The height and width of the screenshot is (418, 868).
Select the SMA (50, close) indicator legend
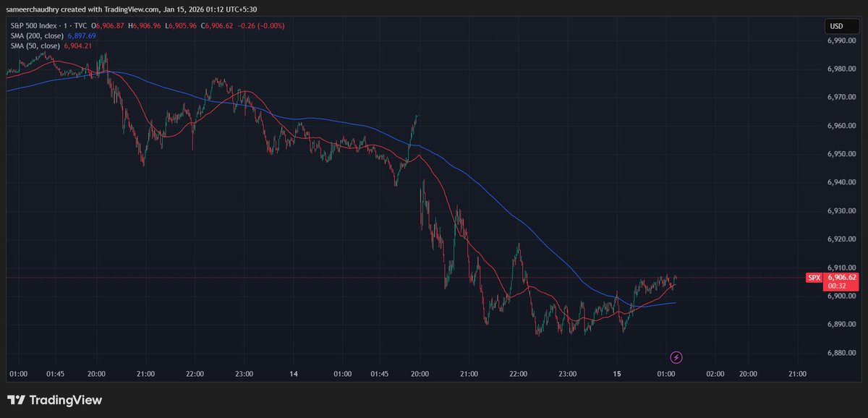(33, 45)
